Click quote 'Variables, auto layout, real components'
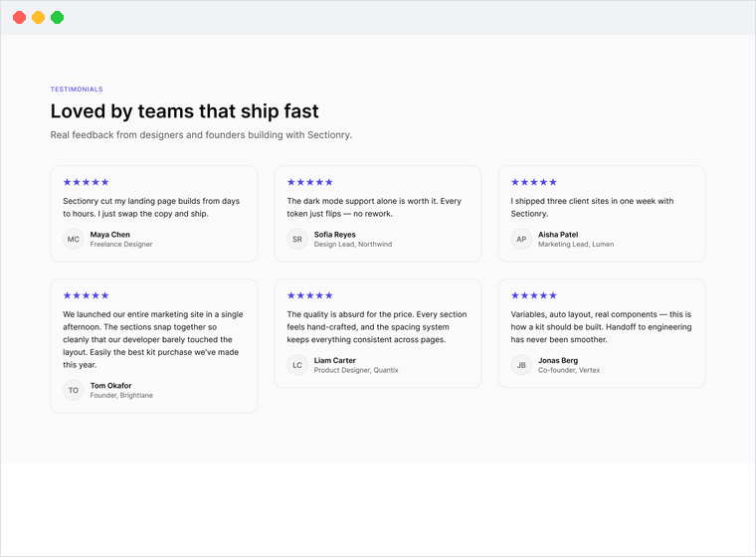This screenshot has height=557, width=756. 601,327
